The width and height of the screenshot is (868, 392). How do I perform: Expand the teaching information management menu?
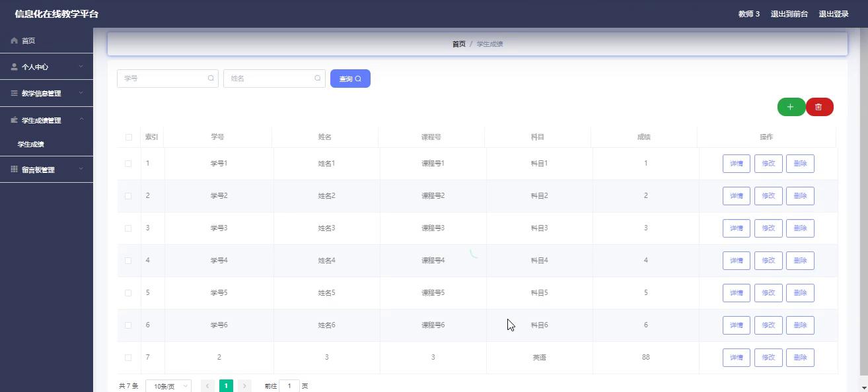[x=46, y=93]
